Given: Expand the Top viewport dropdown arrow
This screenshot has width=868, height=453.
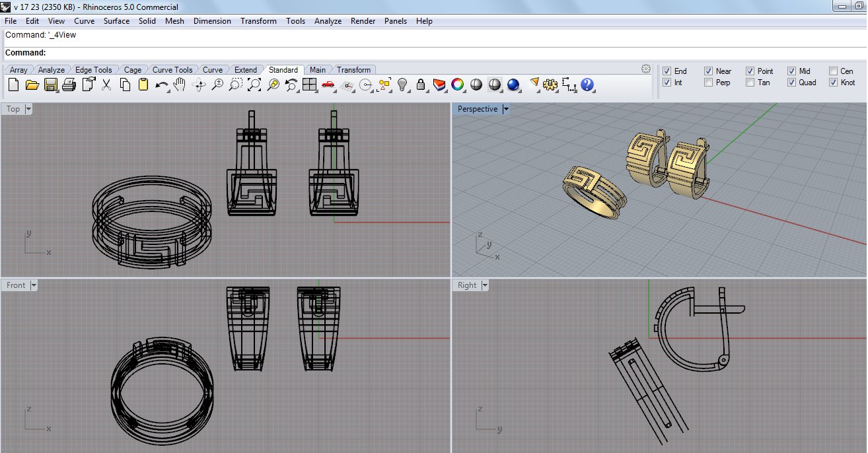Looking at the screenshot, I should point(28,109).
